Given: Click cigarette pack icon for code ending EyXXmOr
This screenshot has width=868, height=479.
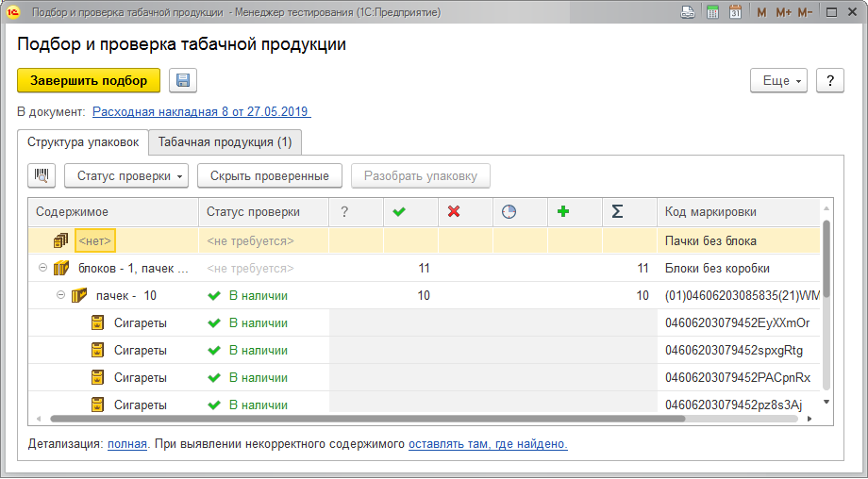Looking at the screenshot, I should point(97,323).
